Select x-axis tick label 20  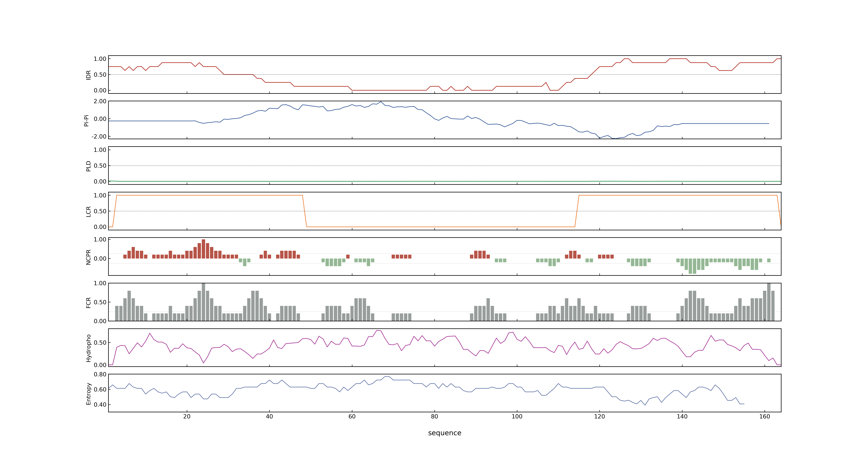[x=187, y=416]
